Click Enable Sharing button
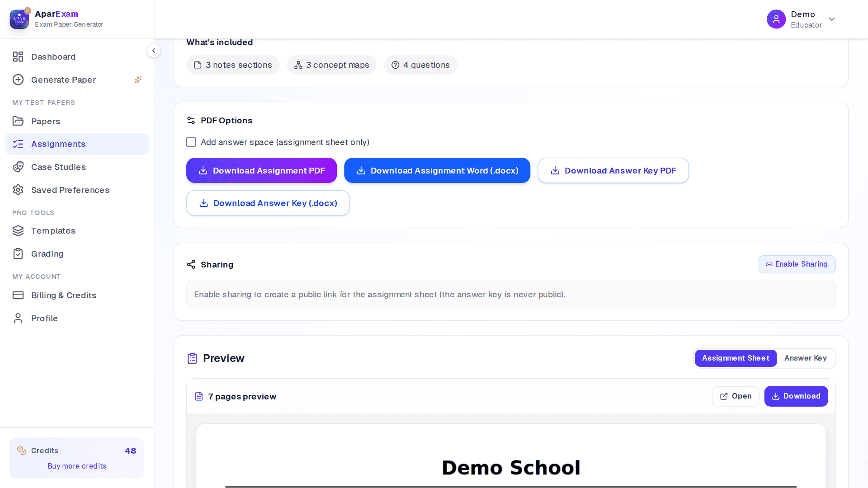The image size is (868, 488). 797,264
